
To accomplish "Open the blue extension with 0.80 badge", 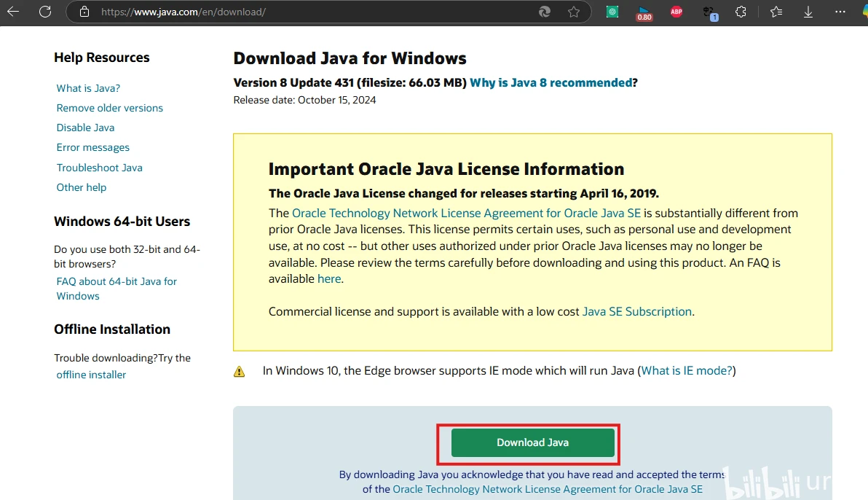I will 644,12.
